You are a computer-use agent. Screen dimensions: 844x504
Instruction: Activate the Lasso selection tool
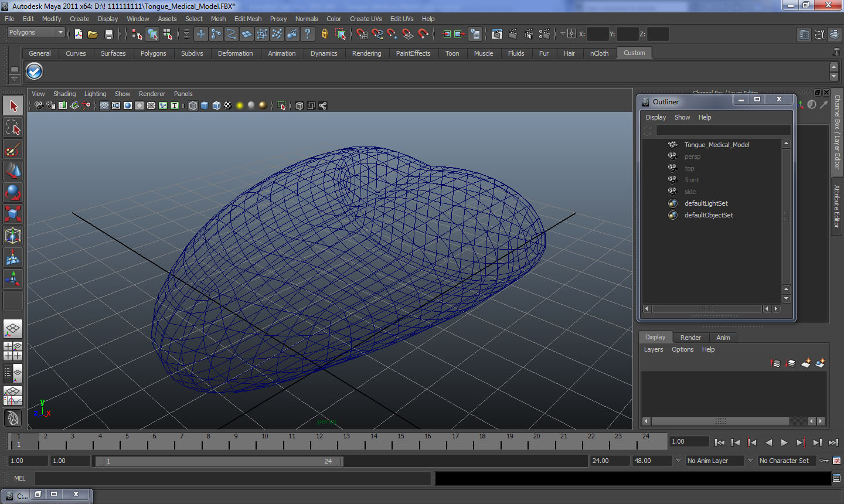point(13,127)
